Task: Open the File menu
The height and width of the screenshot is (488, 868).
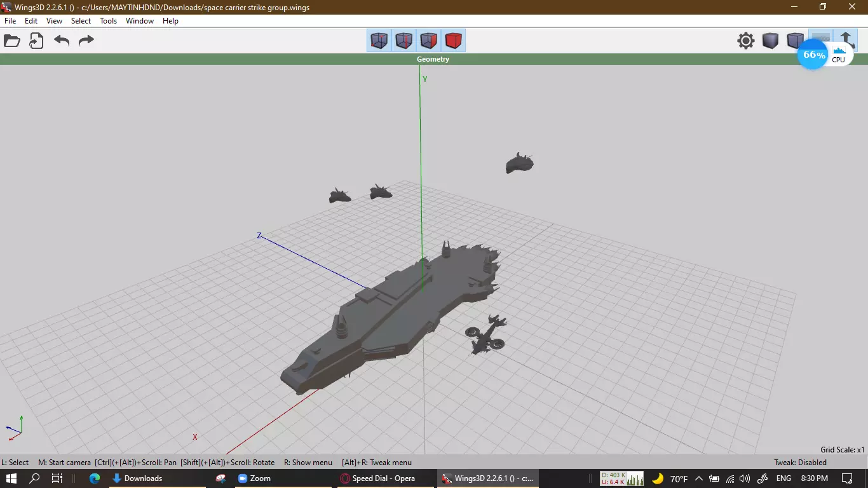Action: tap(10, 21)
